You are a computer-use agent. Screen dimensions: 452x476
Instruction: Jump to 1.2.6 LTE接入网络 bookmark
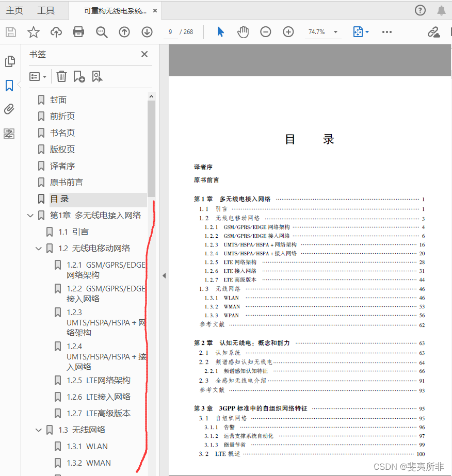coord(99,397)
